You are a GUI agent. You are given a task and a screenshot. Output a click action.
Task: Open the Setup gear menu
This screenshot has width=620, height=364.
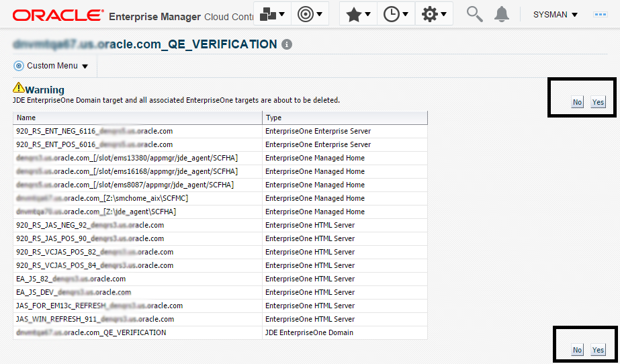click(434, 14)
